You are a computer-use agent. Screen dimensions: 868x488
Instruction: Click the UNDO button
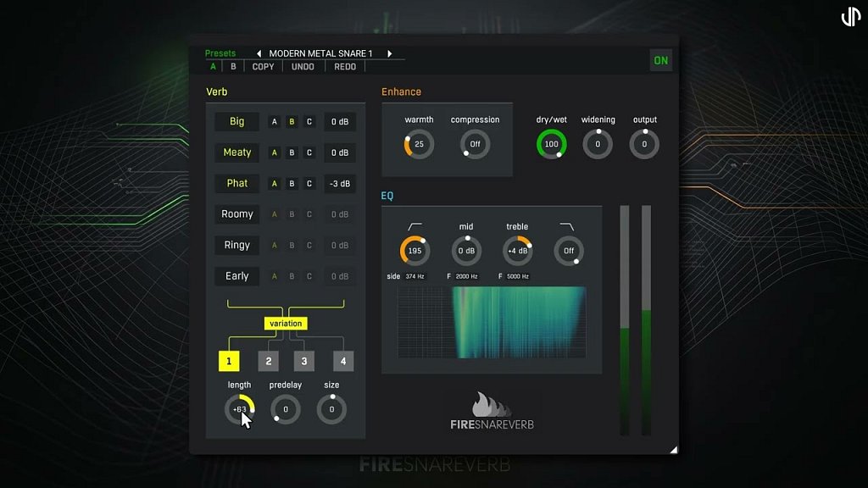tap(303, 66)
